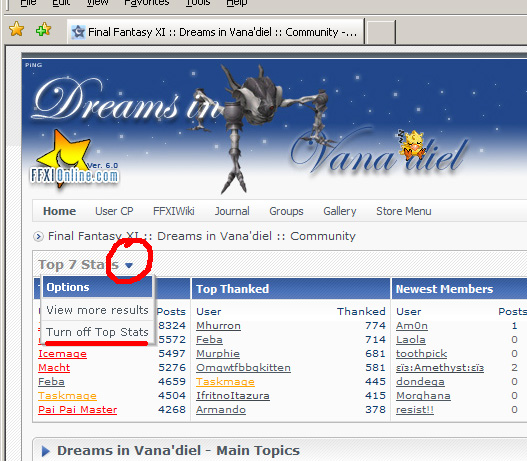Expand the Dreams in Vana'diel Main Topics section
This screenshot has width=527, height=461.
46,451
